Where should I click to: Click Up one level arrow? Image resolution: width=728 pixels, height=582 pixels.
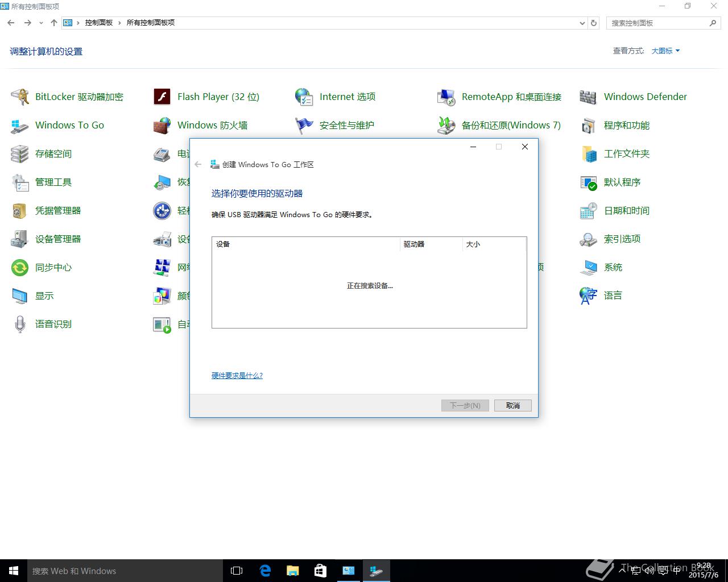(x=54, y=23)
